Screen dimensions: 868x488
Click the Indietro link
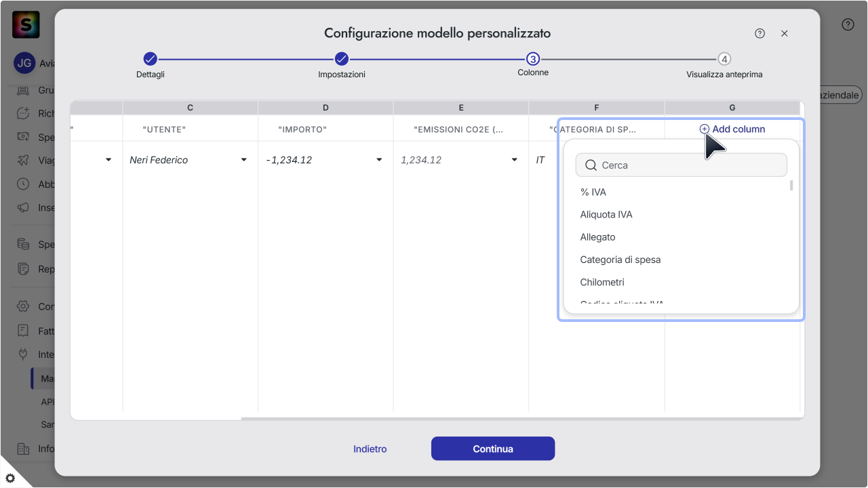(370, 449)
